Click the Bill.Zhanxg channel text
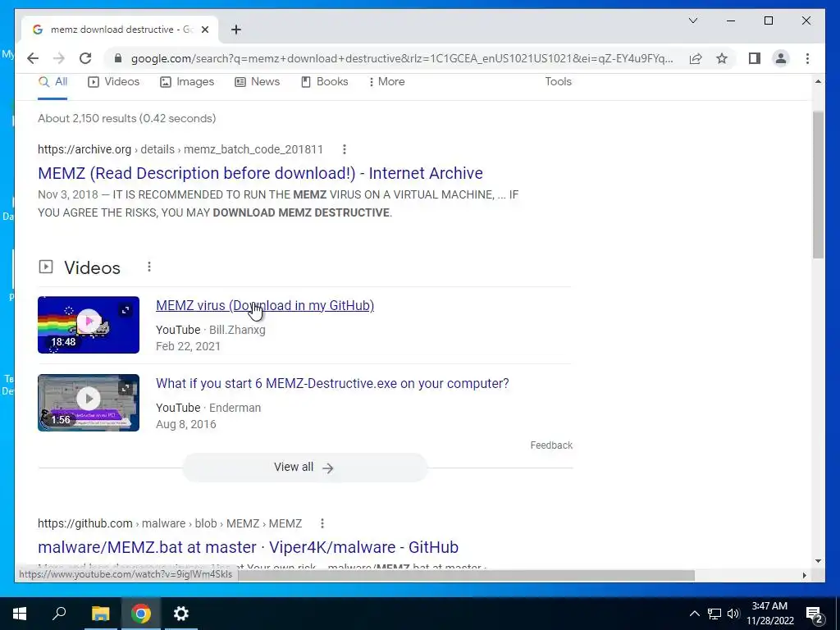 (x=237, y=330)
